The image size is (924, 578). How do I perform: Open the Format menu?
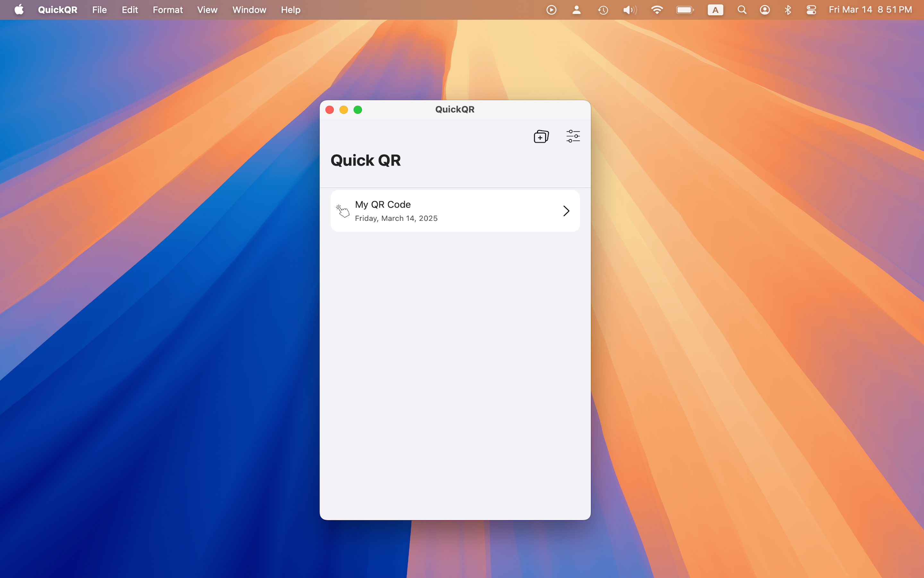[x=167, y=10]
